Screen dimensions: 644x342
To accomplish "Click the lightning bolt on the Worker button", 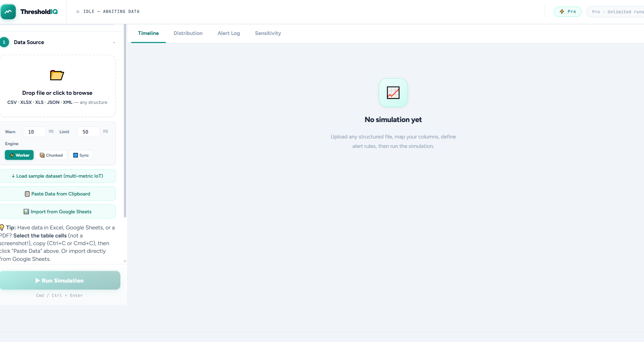I will click(x=12, y=155).
